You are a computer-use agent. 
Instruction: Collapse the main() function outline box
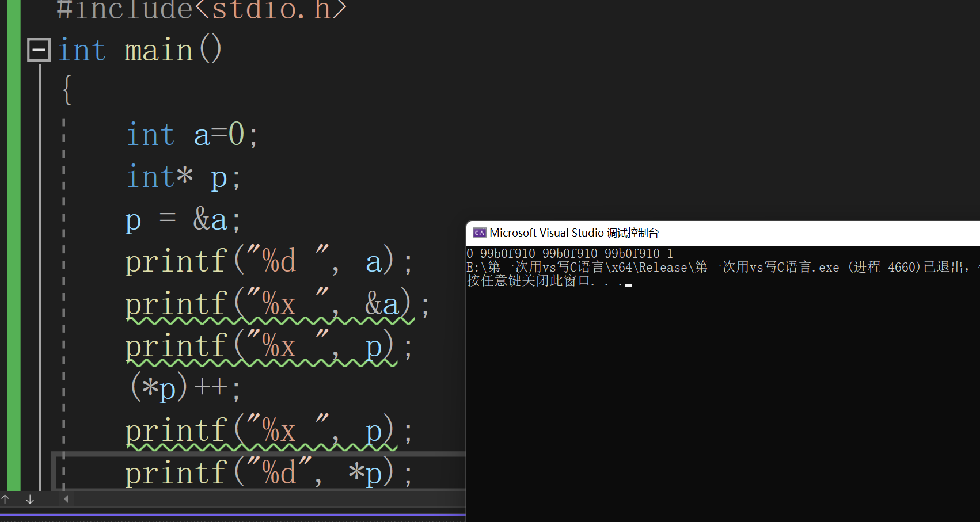(39, 50)
